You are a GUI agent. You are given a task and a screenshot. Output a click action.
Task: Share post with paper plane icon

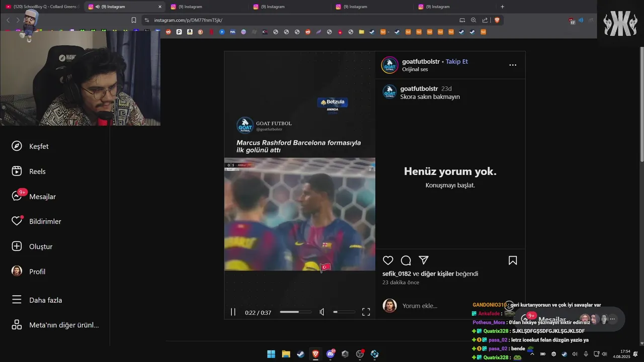[424, 260]
